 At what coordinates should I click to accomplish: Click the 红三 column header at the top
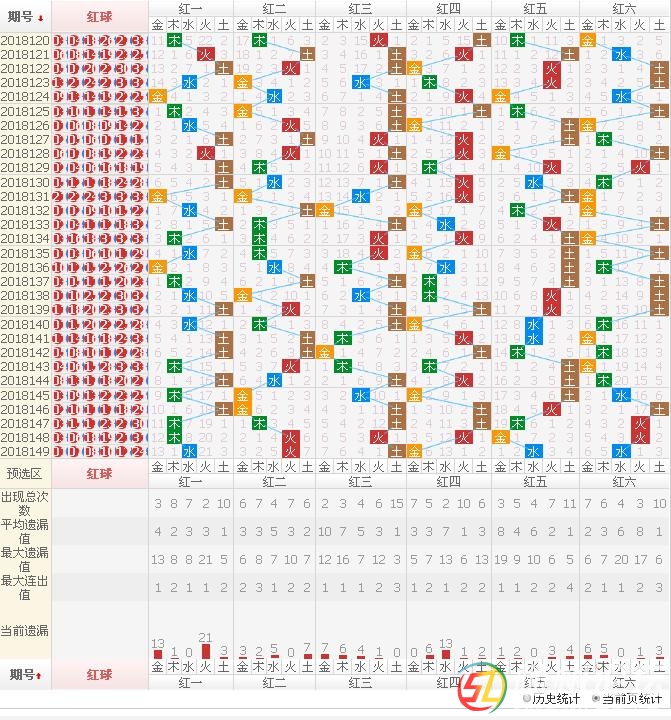tap(361, 8)
